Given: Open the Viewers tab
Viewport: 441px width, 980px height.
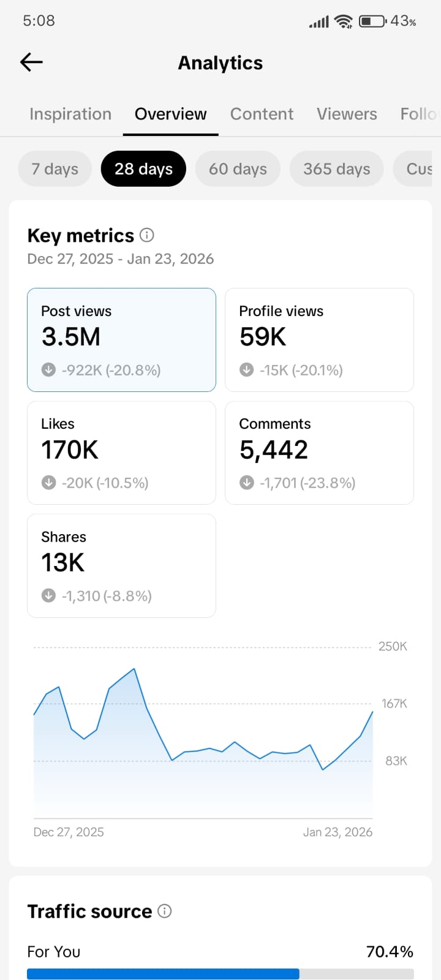Looking at the screenshot, I should [347, 115].
